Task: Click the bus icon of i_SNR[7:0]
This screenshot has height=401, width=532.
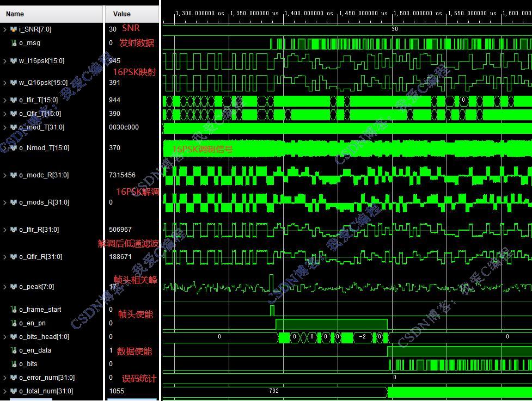Action: tap(14, 29)
